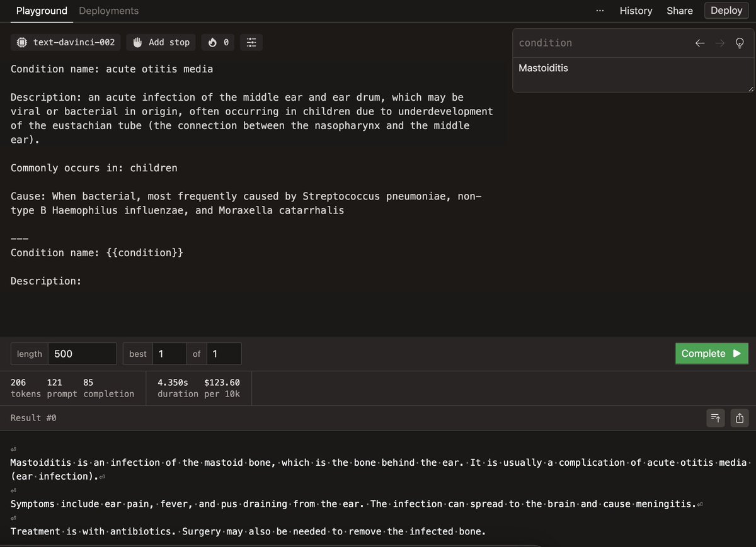The image size is (756, 547).
Task: Click 'Condition name: acute otitis media' line
Action: (x=112, y=69)
